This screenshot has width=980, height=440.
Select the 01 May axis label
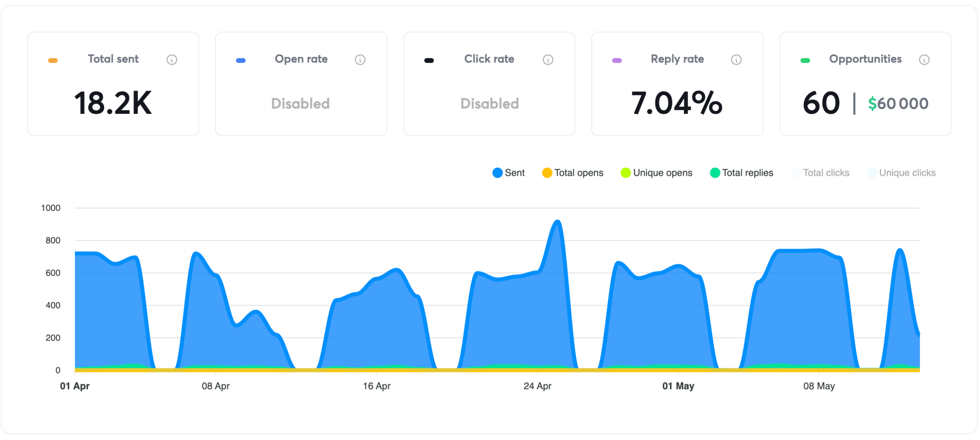tap(677, 386)
